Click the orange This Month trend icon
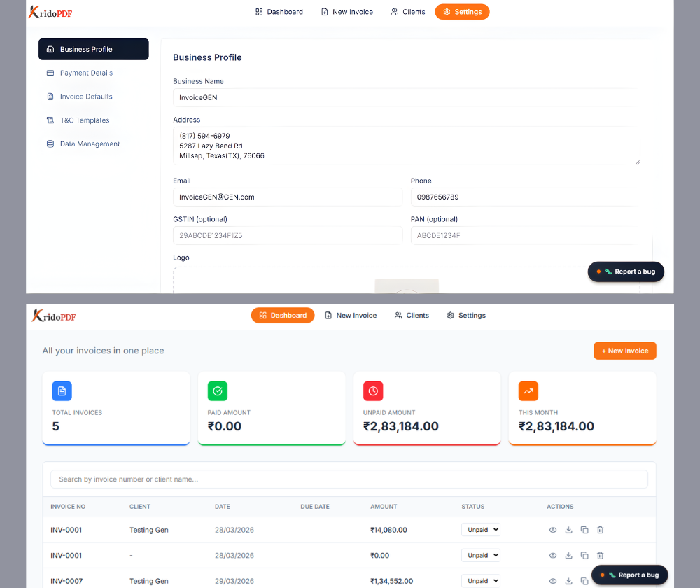The height and width of the screenshot is (588, 700). [528, 391]
